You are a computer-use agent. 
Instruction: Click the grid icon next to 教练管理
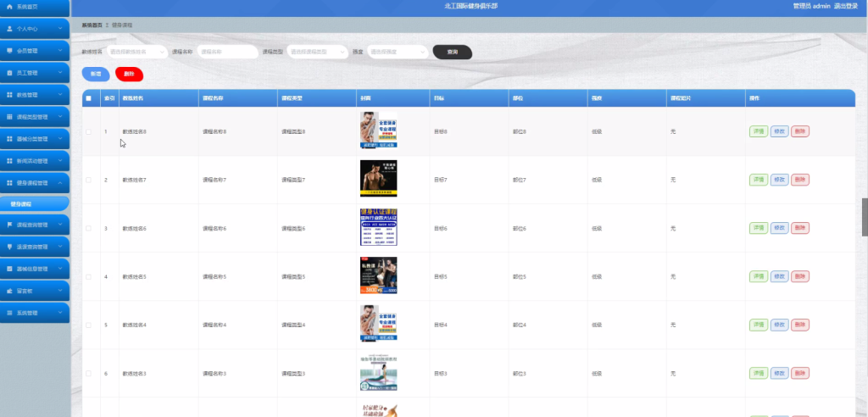pos(9,95)
